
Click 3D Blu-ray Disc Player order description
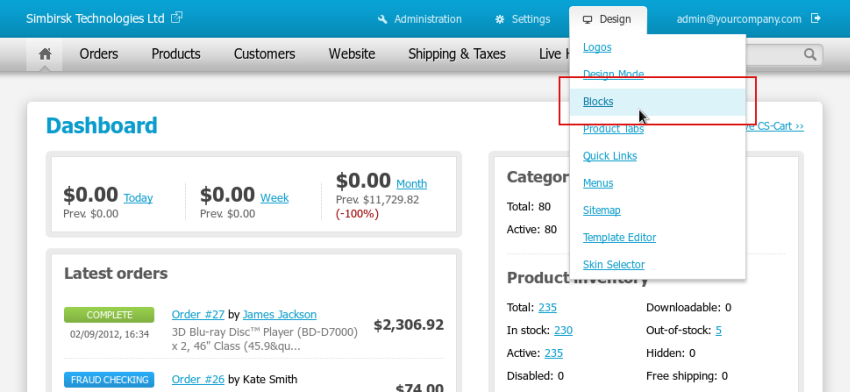[x=265, y=338]
